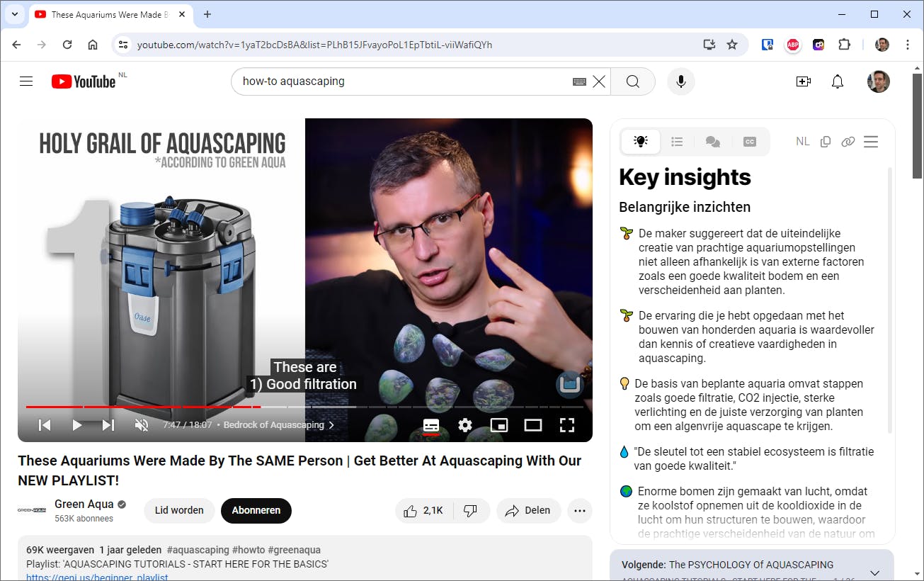This screenshot has height=581, width=924.
Task: Open the YouTube account avatar menu
Action: [879, 81]
